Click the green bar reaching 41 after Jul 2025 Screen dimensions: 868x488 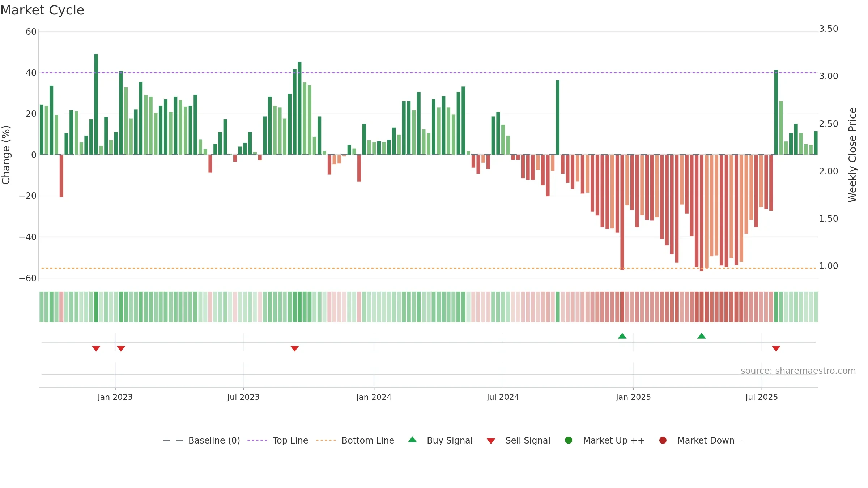pyautogui.click(x=776, y=112)
